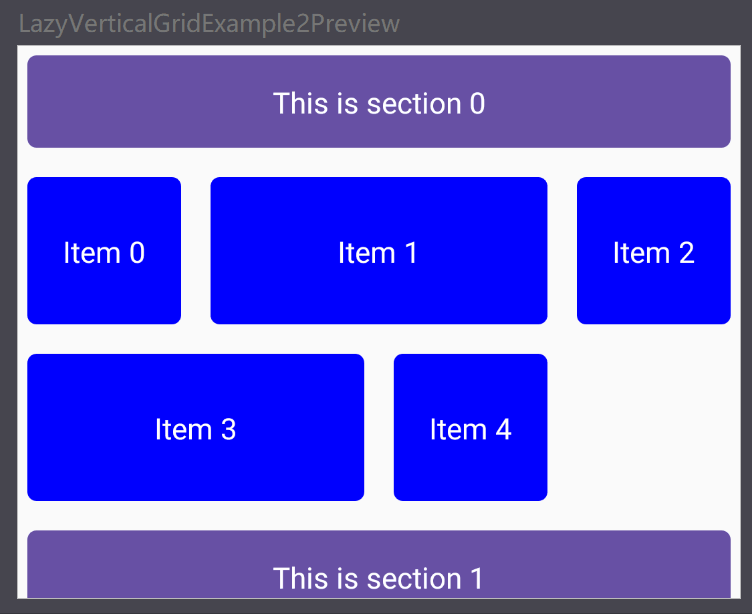Click the white gap between Item 0 and Item 1
The height and width of the screenshot is (614, 752).
pos(196,250)
